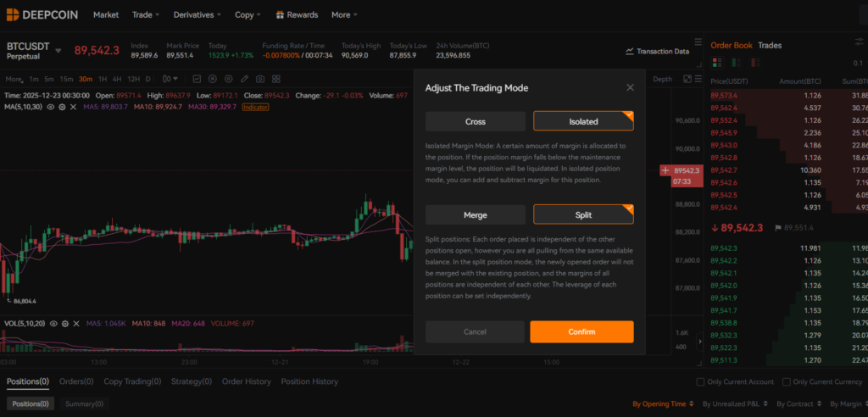Enable Only Current Account checkbox
This screenshot has width=868, height=417.
[x=700, y=382]
